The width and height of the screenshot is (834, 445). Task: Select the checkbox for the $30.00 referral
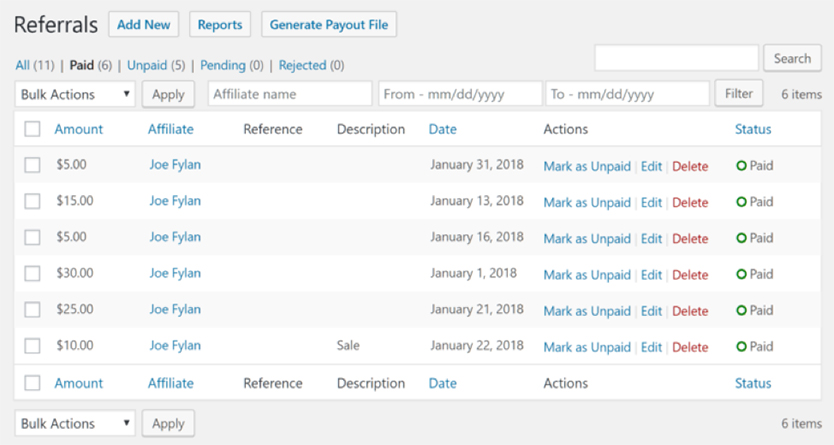point(32,274)
